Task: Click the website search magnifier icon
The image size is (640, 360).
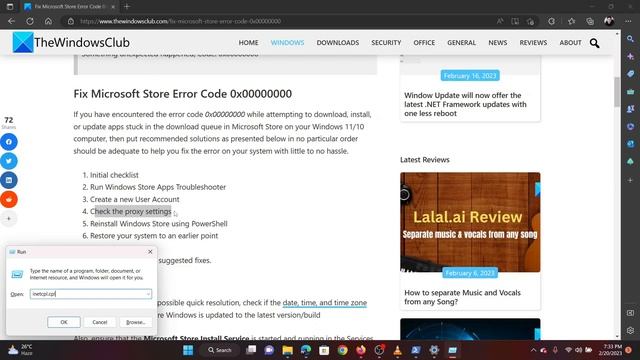Action: point(594,43)
